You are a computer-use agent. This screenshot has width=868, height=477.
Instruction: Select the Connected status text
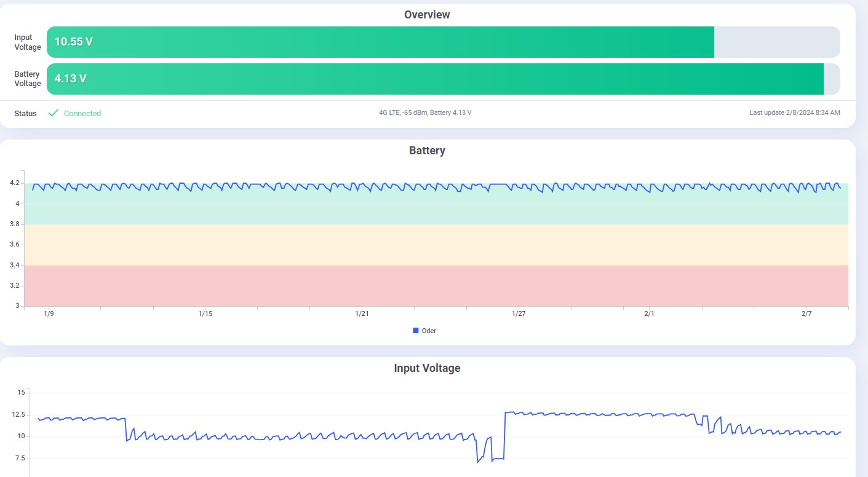click(x=82, y=114)
